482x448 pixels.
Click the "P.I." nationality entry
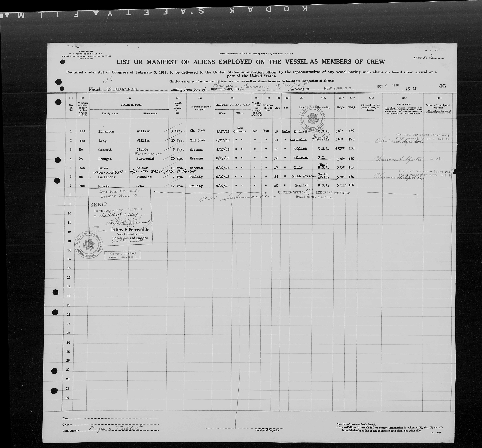pyautogui.click(x=322, y=158)
